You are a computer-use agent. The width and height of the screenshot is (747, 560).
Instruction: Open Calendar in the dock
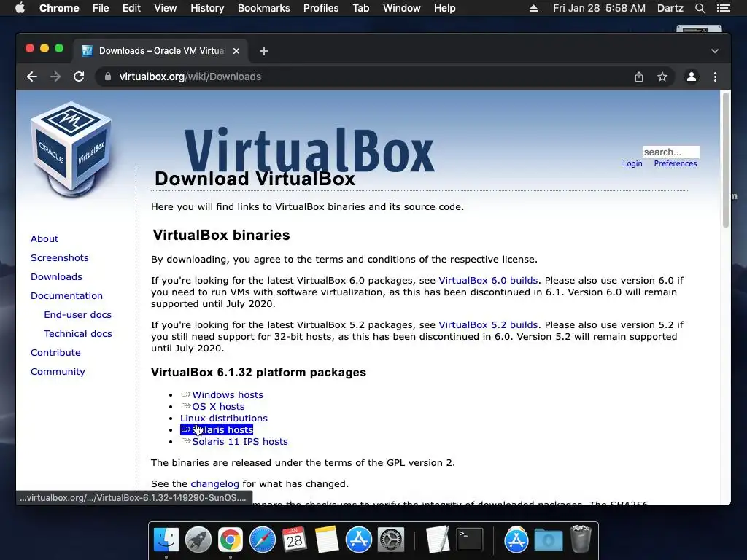tap(294, 540)
